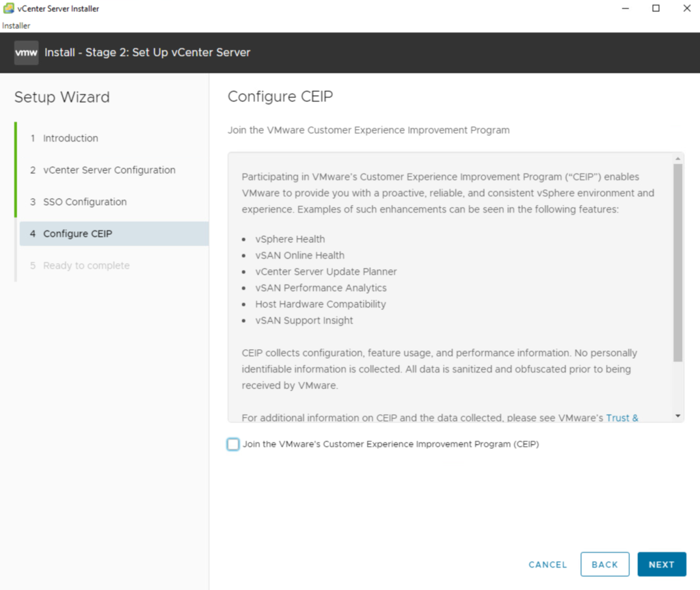The width and height of the screenshot is (700, 590).
Task: Close the vCenter Server Installer window
Action: [687, 8]
